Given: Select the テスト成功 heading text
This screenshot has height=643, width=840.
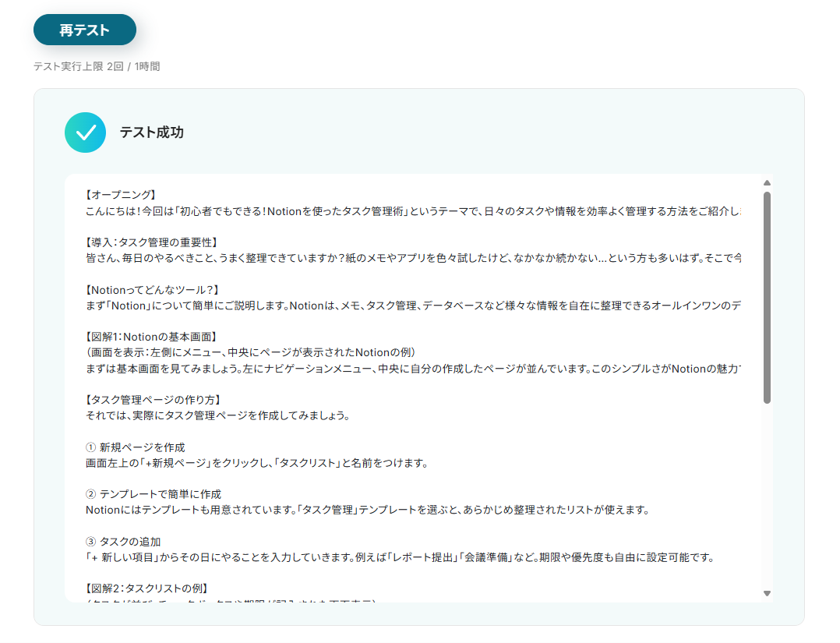Looking at the screenshot, I should (152, 132).
